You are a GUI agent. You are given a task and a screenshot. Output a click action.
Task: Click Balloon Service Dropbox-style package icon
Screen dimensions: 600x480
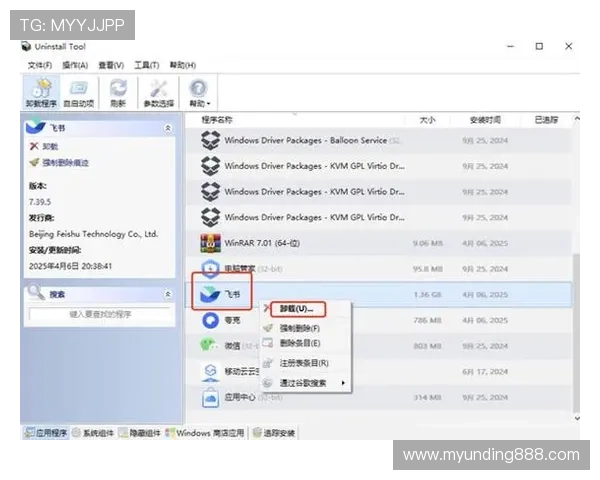[210, 140]
